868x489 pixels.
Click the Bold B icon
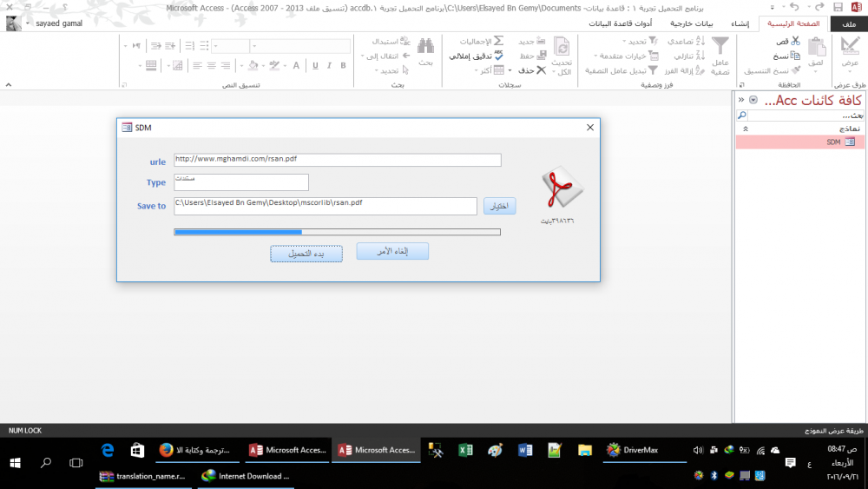tap(343, 65)
